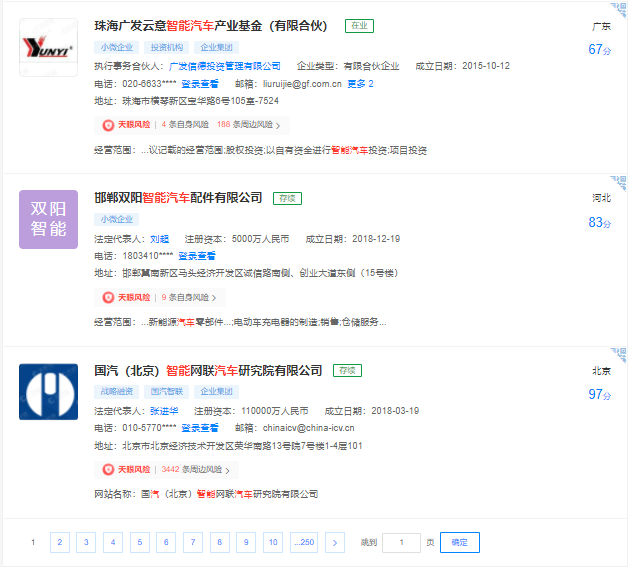
Task: Open 国汽(北京)智能网联汽车研究院有限公司 title
Action: [208, 370]
